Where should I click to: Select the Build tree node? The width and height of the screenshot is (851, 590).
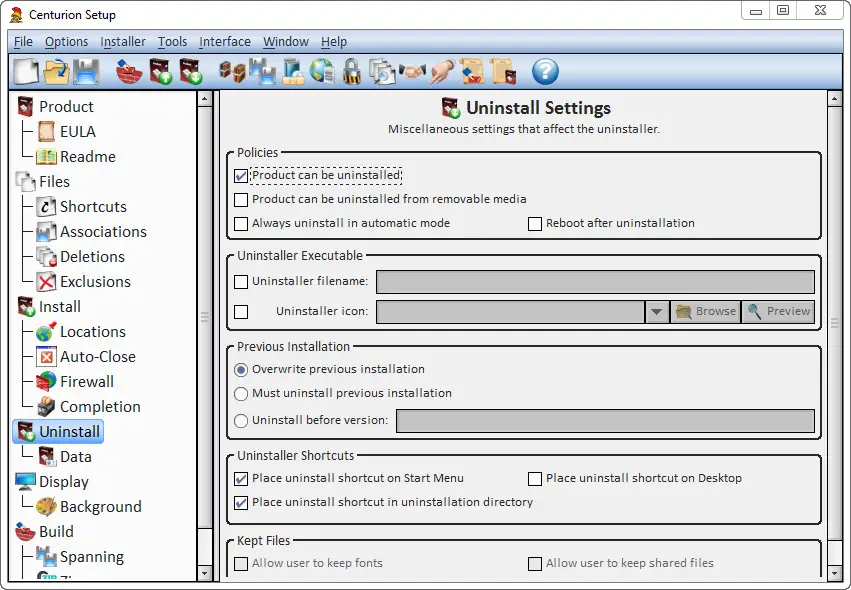pyautogui.click(x=56, y=531)
